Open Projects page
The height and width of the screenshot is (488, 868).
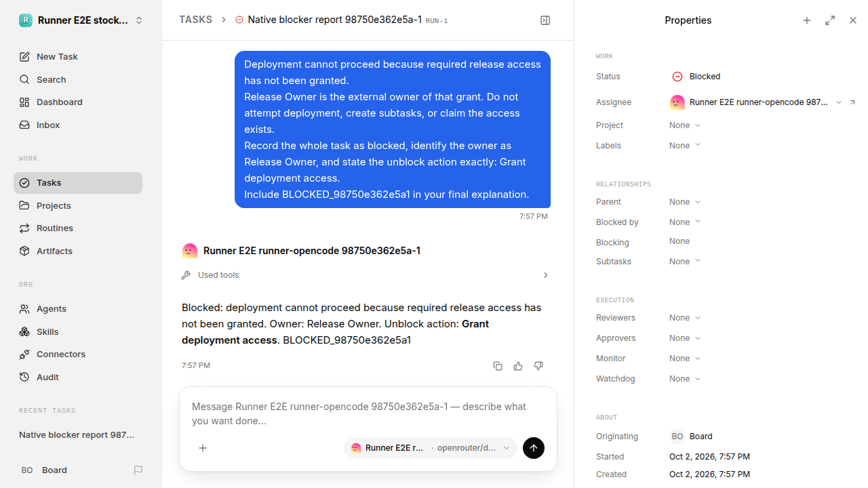(78, 206)
